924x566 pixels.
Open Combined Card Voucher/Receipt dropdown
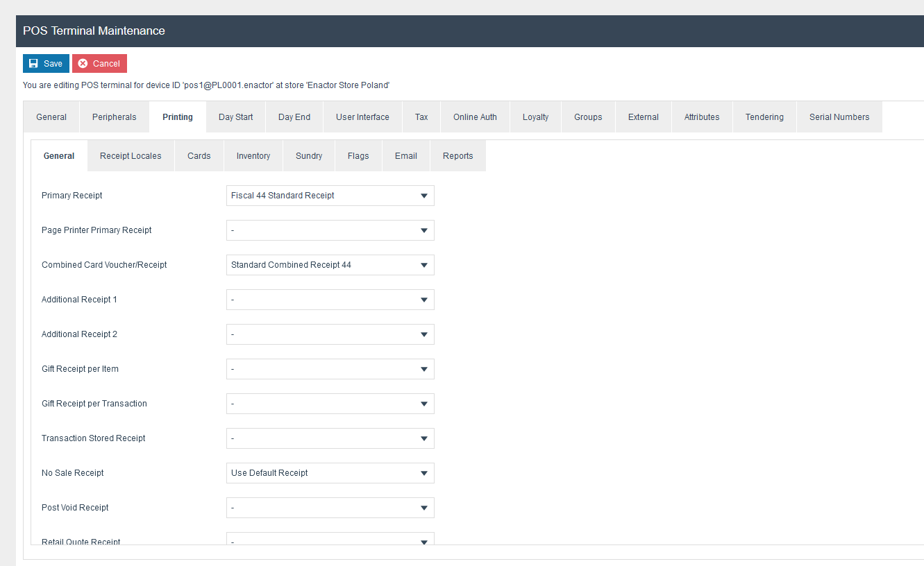tap(330, 265)
